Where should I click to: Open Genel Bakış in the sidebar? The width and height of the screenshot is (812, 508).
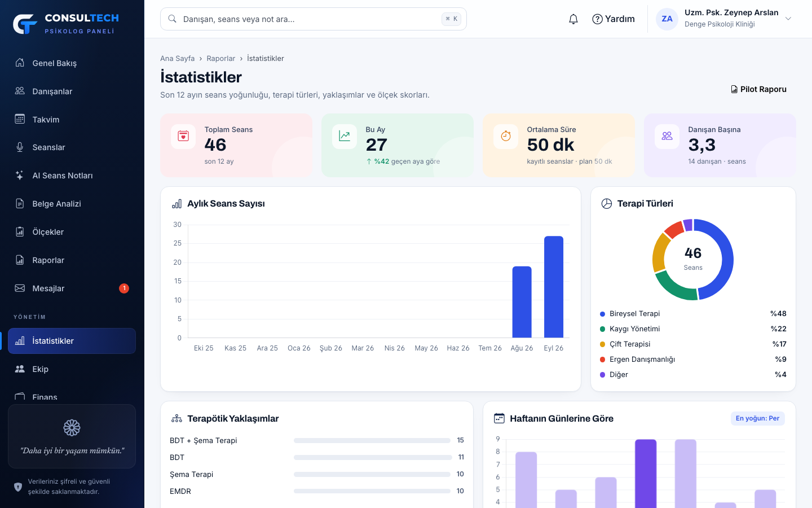click(72, 63)
